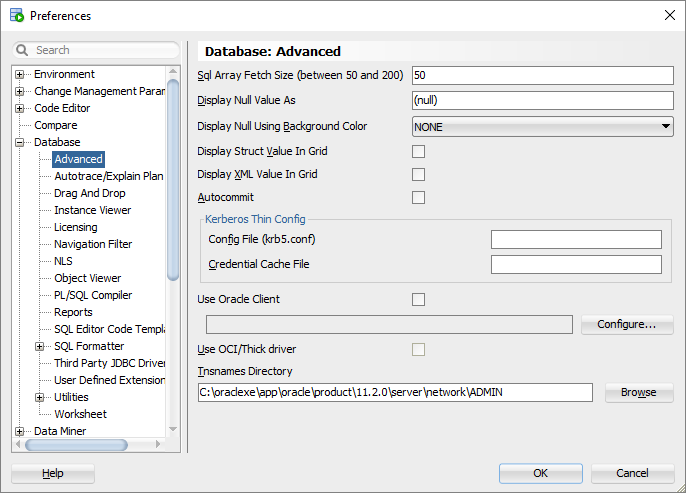Click the search magnifier icon

pos(24,50)
